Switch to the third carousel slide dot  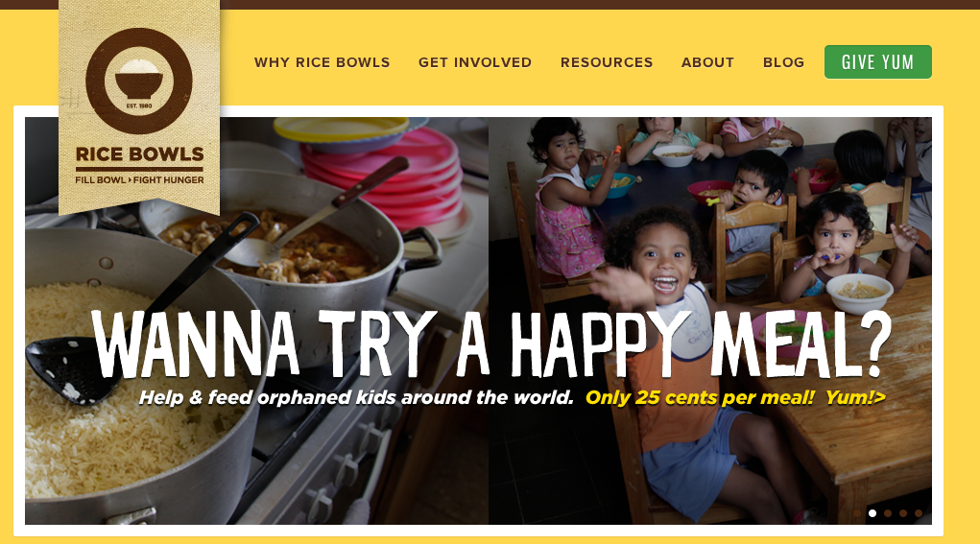point(888,513)
